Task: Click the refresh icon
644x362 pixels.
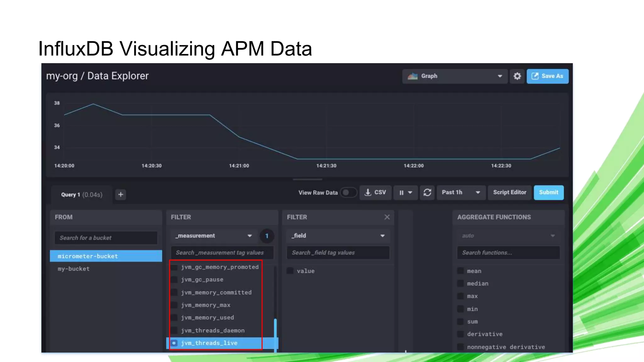Action: 427,192
